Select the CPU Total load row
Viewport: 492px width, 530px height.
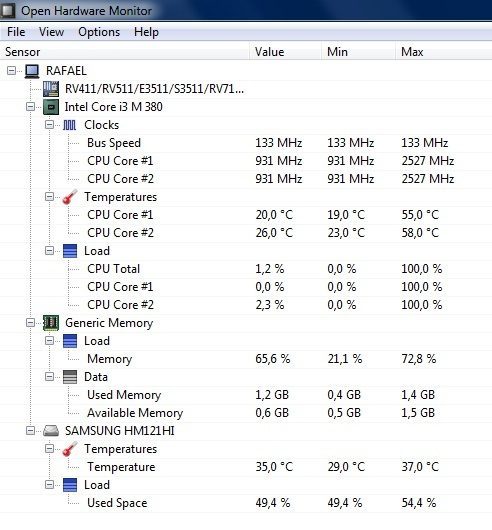pos(246,269)
